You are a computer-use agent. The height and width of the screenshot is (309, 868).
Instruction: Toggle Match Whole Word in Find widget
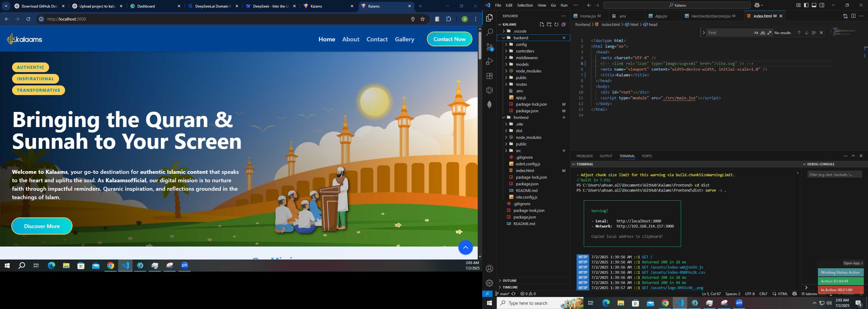(x=763, y=33)
